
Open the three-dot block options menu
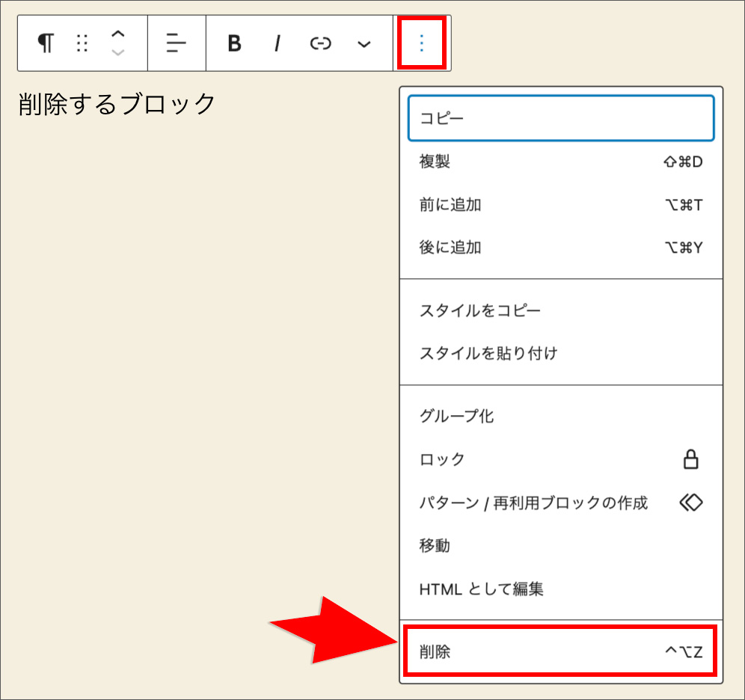click(x=421, y=44)
